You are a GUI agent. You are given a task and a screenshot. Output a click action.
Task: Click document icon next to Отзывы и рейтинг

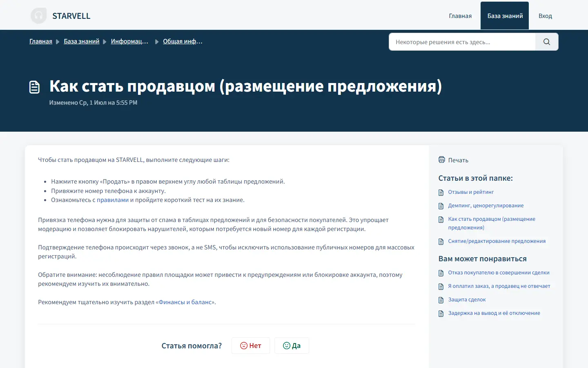click(441, 193)
